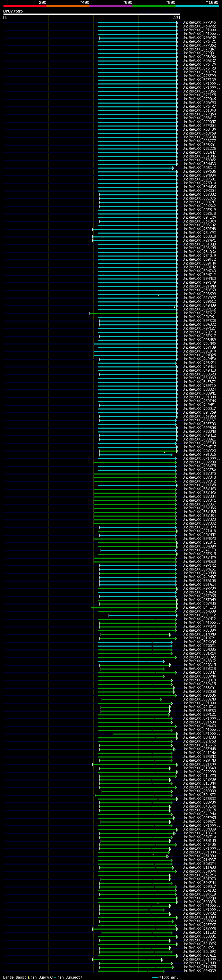The image size is (222, 980).
Task: Click label UniRef100_Q09671
Action: [199, 822]
